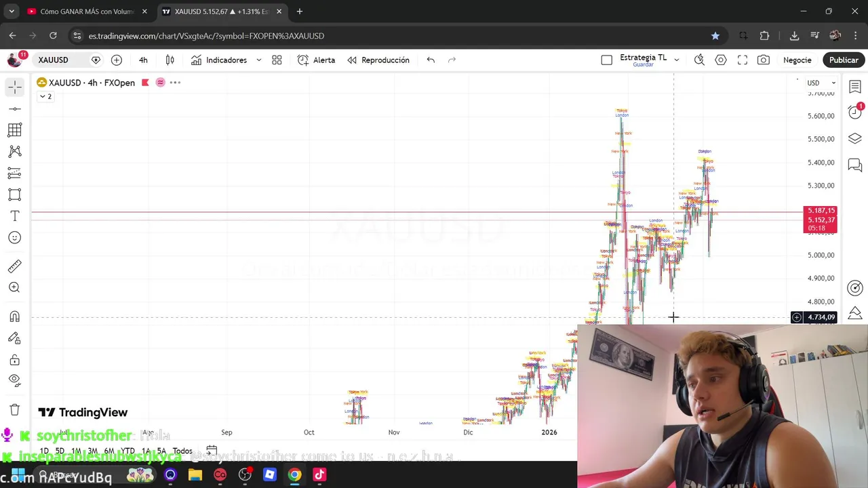The height and width of the screenshot is (488, 868).
Task: Select the 3M date range
Action: (92, 451)
